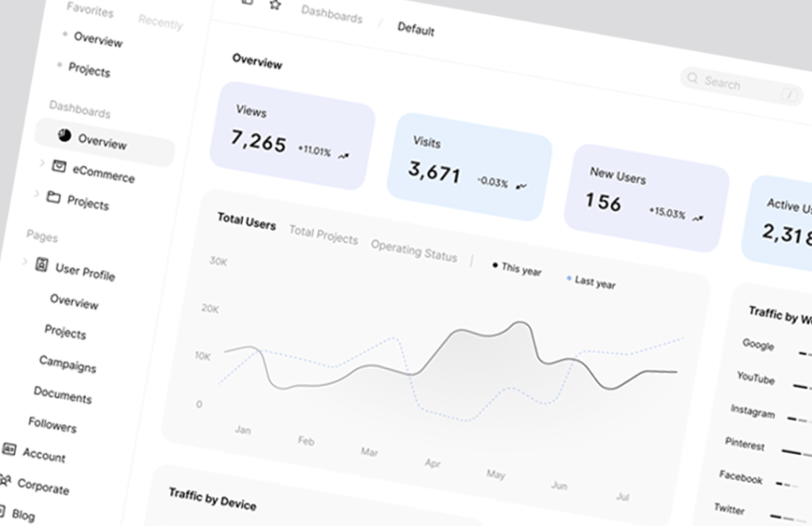Click the star favorite icon in the header
812x526 pixels.
coord(275,5)
